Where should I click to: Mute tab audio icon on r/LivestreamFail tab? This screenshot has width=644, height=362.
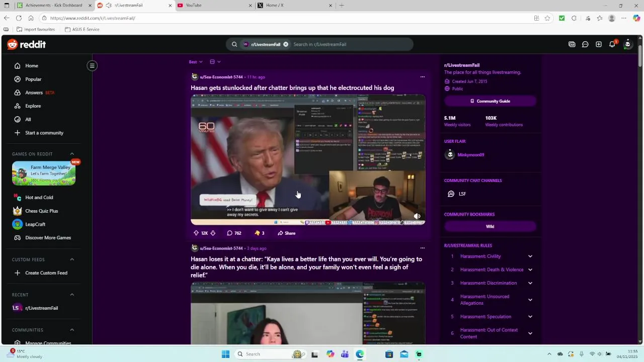109,6
